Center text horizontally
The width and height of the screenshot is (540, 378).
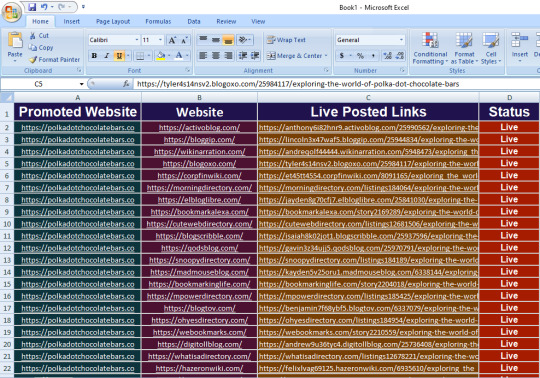[216, 55]
